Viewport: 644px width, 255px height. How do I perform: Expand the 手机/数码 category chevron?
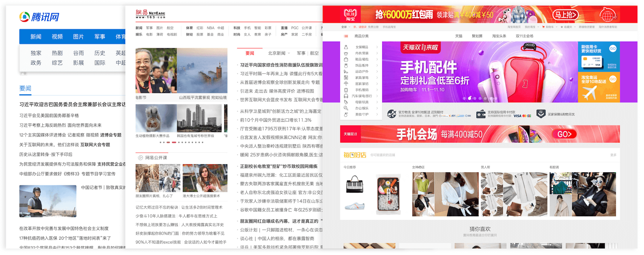pos(377,90)
